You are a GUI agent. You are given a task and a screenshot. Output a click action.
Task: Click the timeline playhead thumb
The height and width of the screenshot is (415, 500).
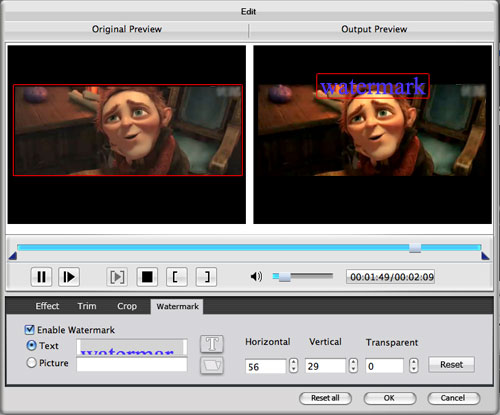click(415, 248)
